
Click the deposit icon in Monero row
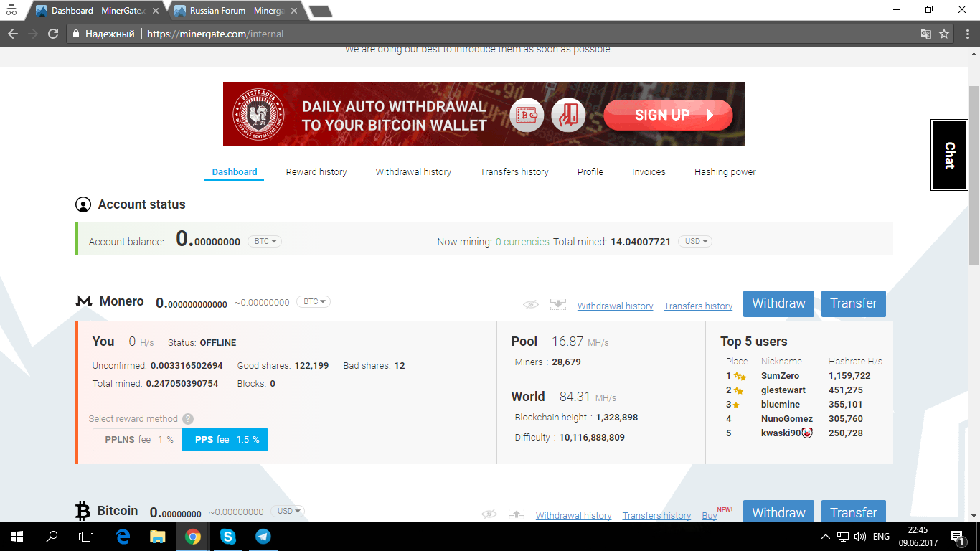pos(558,304)
